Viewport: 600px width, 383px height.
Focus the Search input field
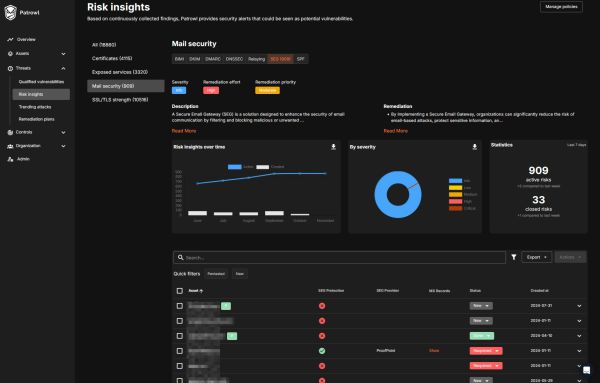tap(339, 258)
